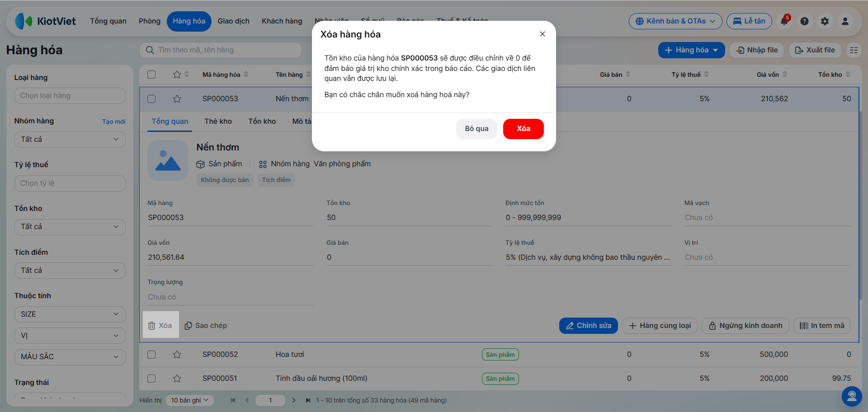Select all rows header checkbox
The height and width of the screenshot is (412, 868).
click(x=151, y=75)
